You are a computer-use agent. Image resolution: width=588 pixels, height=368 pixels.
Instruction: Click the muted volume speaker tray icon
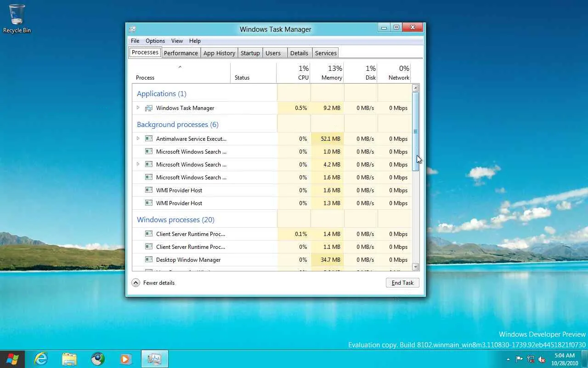coord(542,359)
